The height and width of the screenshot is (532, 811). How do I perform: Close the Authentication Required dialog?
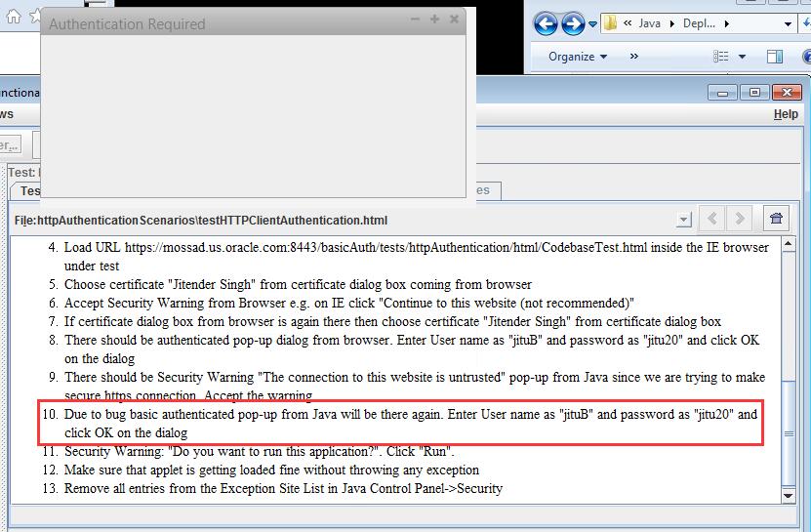pyautogui.click(x=454, y=20)
